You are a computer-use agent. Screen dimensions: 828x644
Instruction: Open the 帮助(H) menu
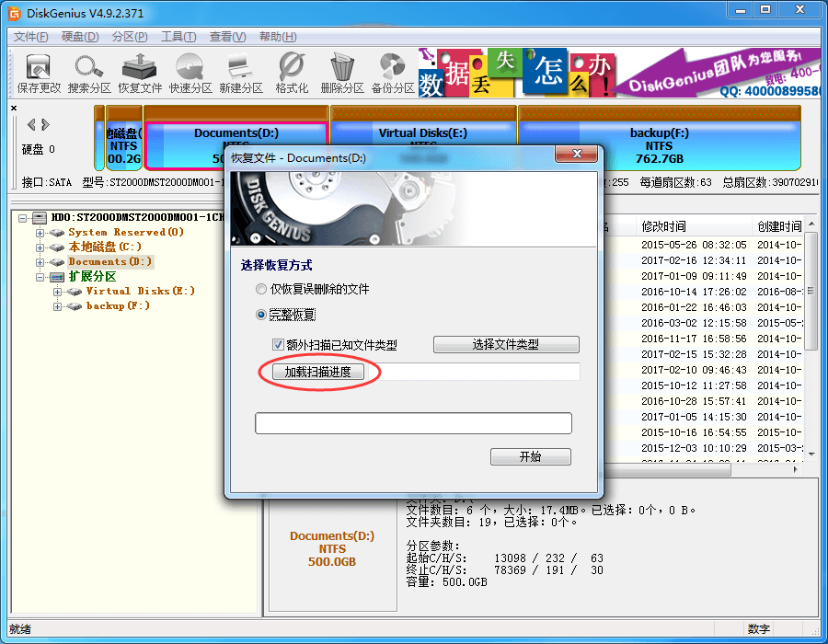278,37
